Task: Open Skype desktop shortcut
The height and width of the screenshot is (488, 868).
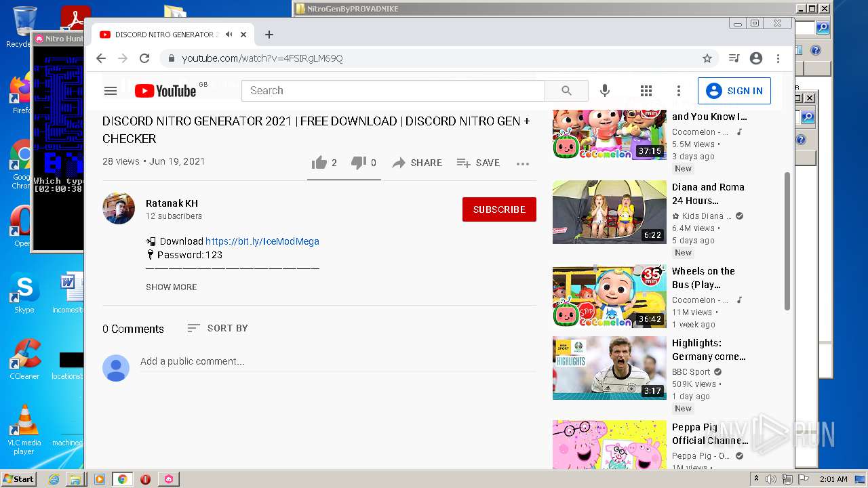Action: 24,293
